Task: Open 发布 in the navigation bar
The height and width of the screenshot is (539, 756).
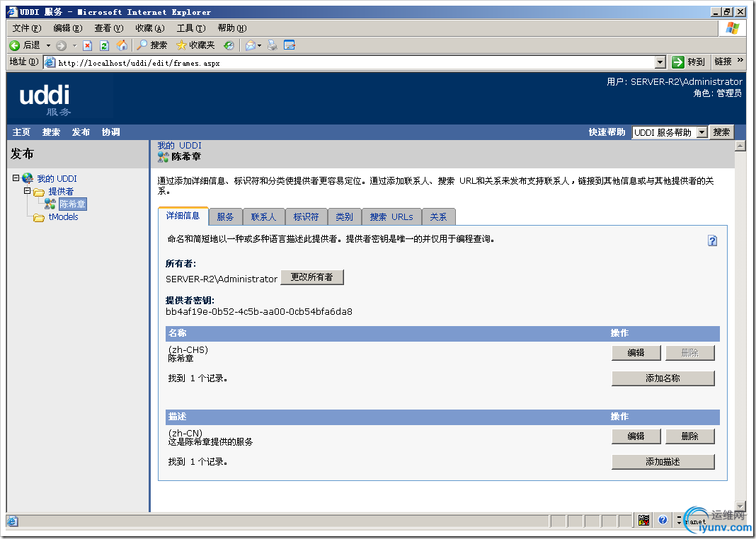Action: click(81, 132)
